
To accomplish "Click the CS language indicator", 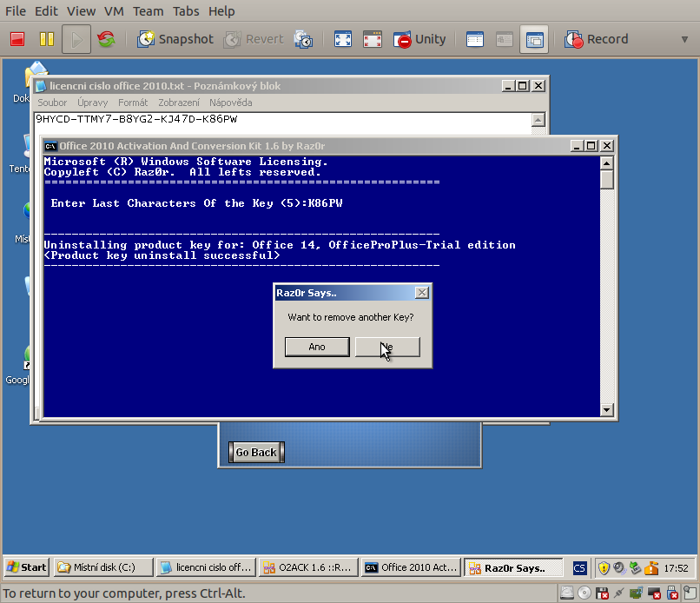I will [x=579, y=567].
